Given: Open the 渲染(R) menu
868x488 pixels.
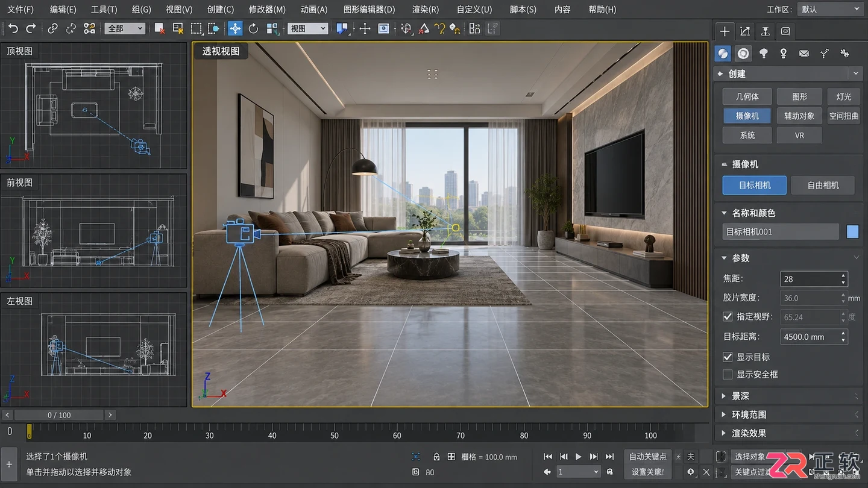Looking at the screenshot, I should [x=426, y=10].
